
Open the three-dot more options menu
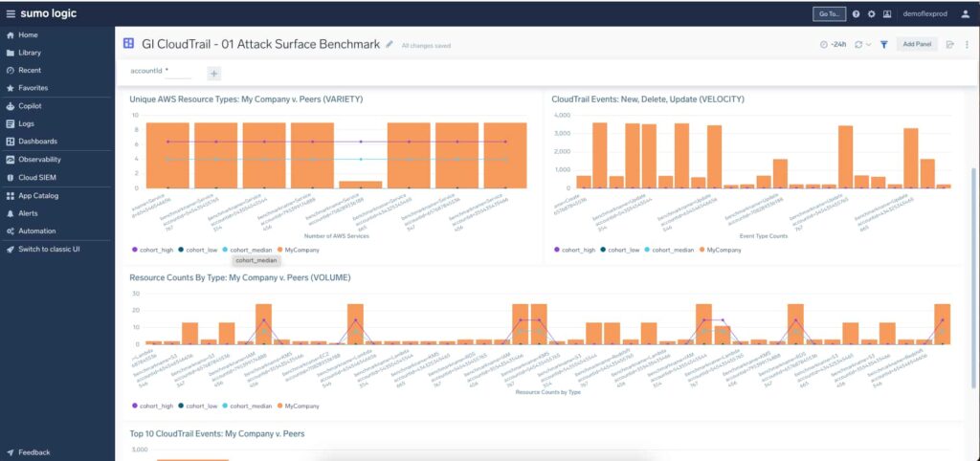(x=967, y=45)
